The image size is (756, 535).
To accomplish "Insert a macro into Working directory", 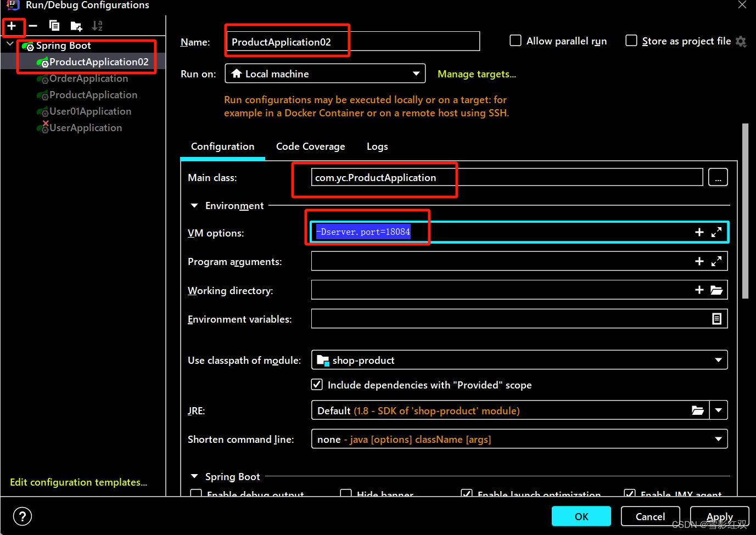I will (699, 290).
